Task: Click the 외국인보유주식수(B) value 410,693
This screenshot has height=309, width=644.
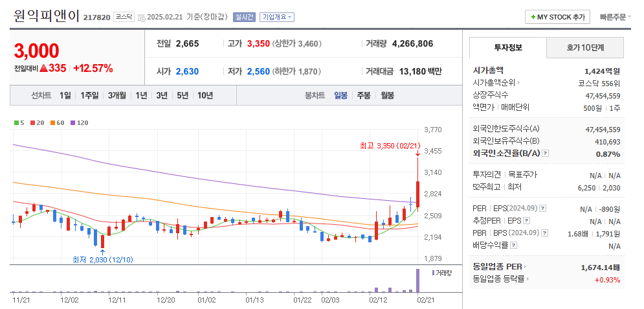Action: tap(608, 142)
